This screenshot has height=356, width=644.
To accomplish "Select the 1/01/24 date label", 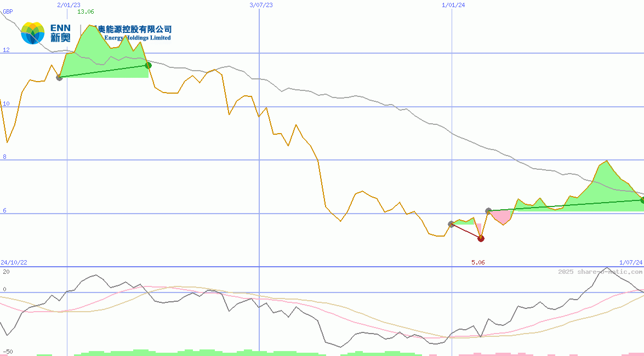I will point(453,4).
